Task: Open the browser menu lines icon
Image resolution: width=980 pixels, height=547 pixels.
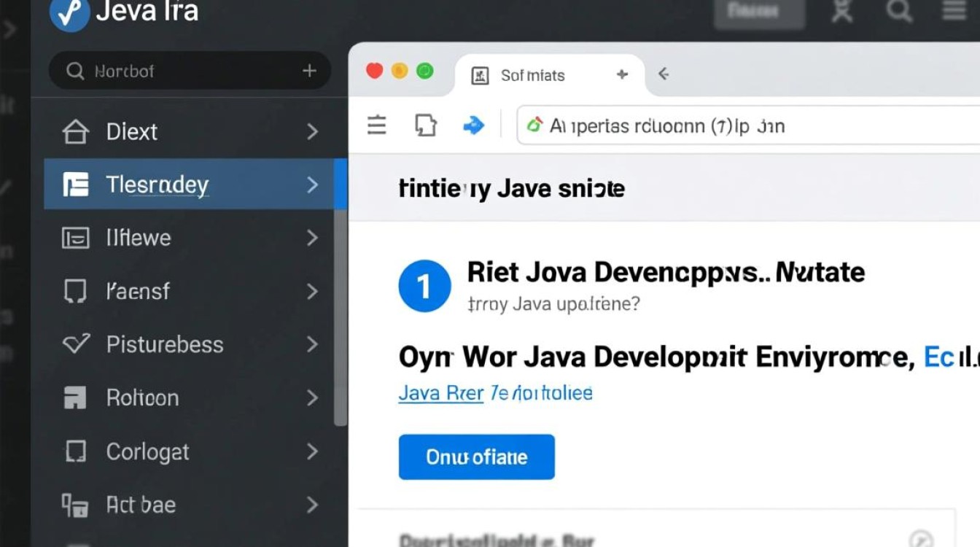Action: [x=376, y=125]
